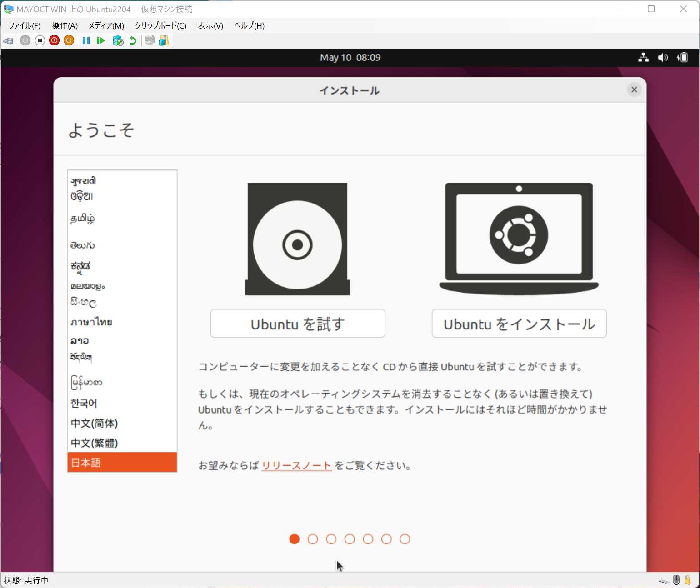Revert the virtual machine
This screenshot has width=700, height=588.
(132, 40)
